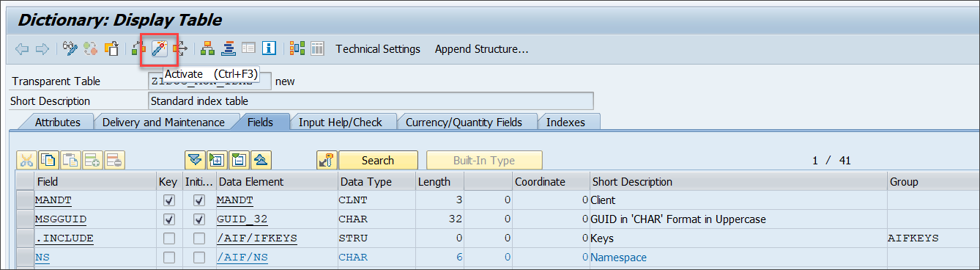
Task: Select the Fields tab
Action: click(260, 123)
